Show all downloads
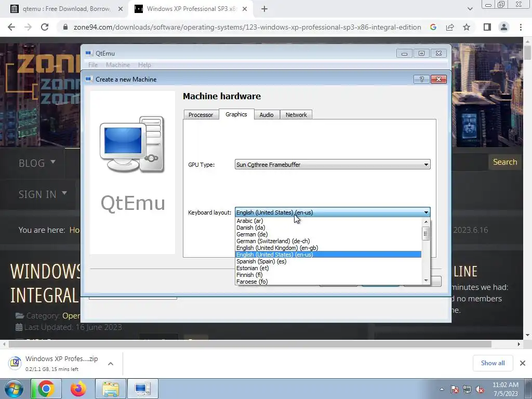532x399 pixels. coord(493,363)
